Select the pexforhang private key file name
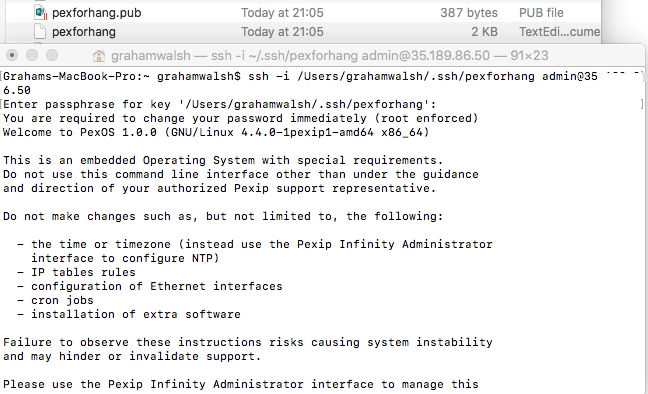 (x=83, y=32)
